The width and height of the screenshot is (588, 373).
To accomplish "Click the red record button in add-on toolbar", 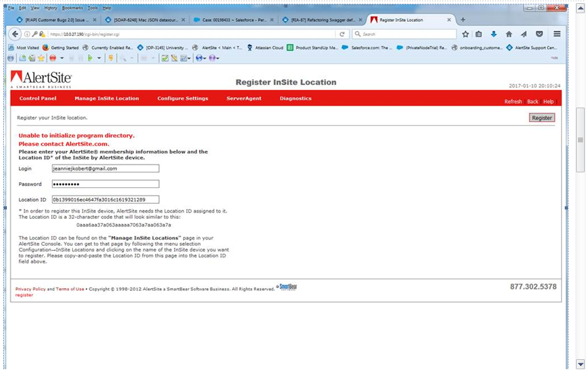I will 53,58.
